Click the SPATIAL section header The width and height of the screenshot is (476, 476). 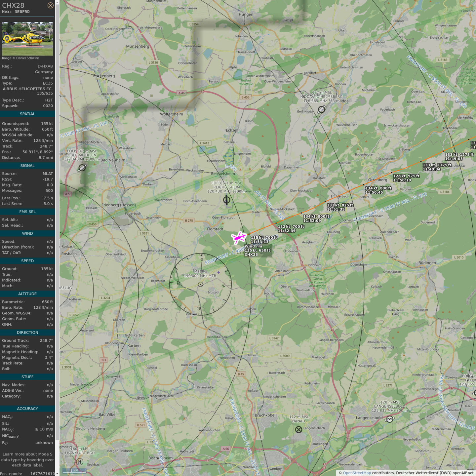point(27,114)
